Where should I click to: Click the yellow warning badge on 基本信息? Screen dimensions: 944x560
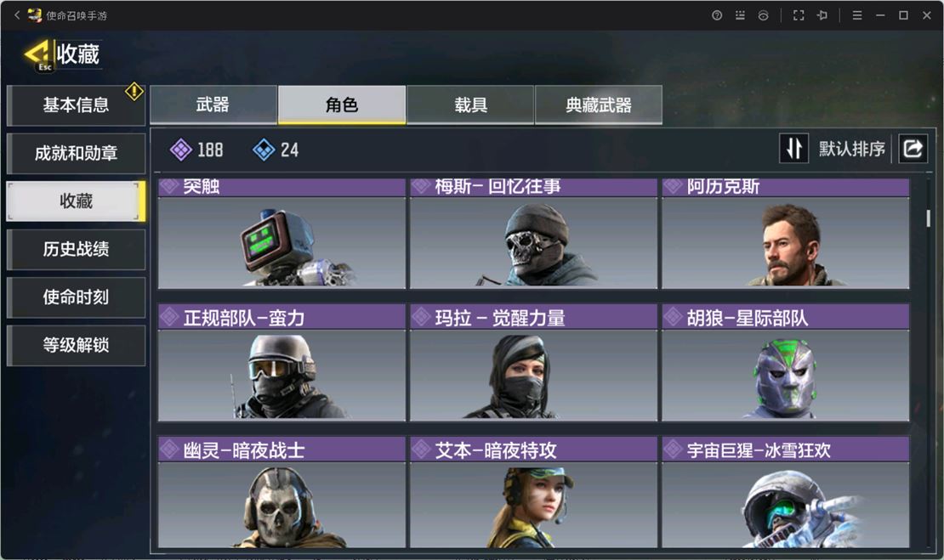coord(134,92)
